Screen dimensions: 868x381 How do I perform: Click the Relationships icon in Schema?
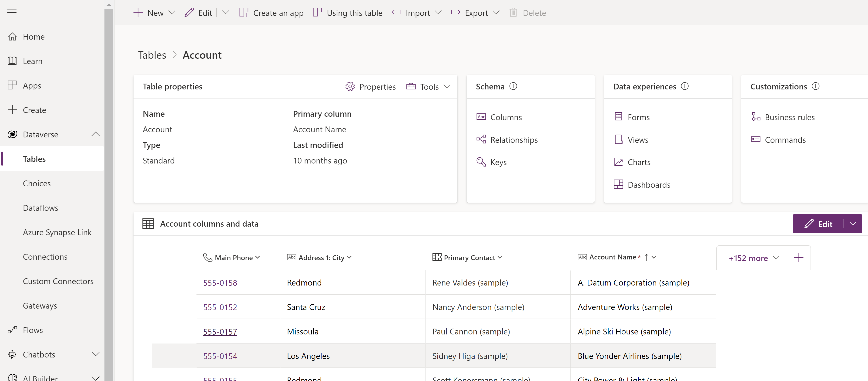click(481, 139)
